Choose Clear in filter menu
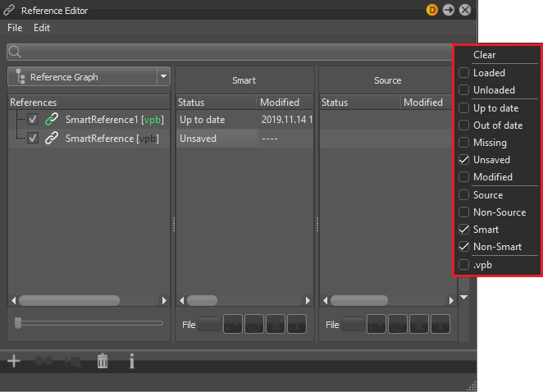The width and height of the screenshot is (543, 392). tap(484, 55)
